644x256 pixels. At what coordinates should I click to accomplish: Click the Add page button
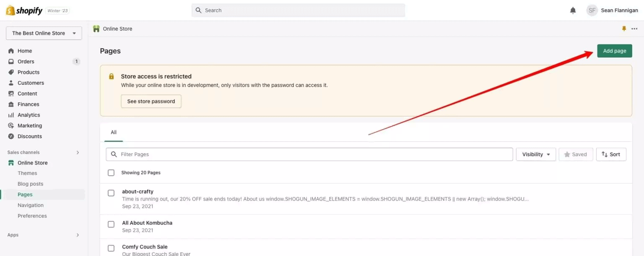pyautogui.click(x=614, y=50)
